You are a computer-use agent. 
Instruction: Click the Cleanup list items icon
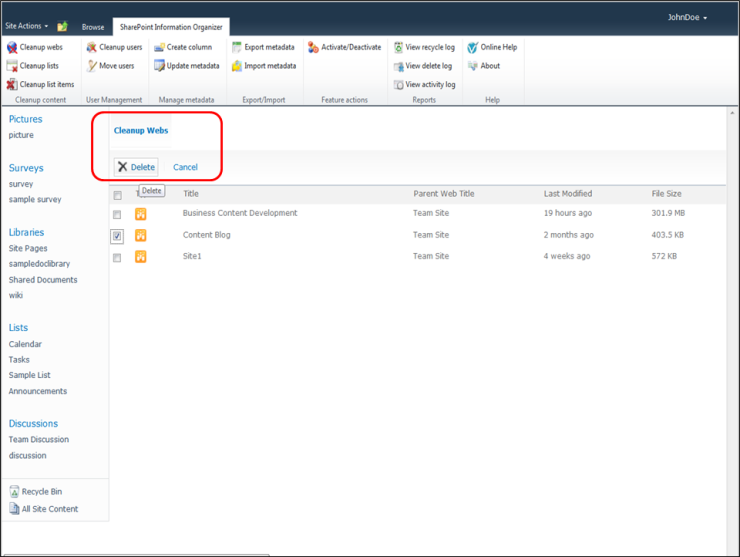(x=12, y=84)
